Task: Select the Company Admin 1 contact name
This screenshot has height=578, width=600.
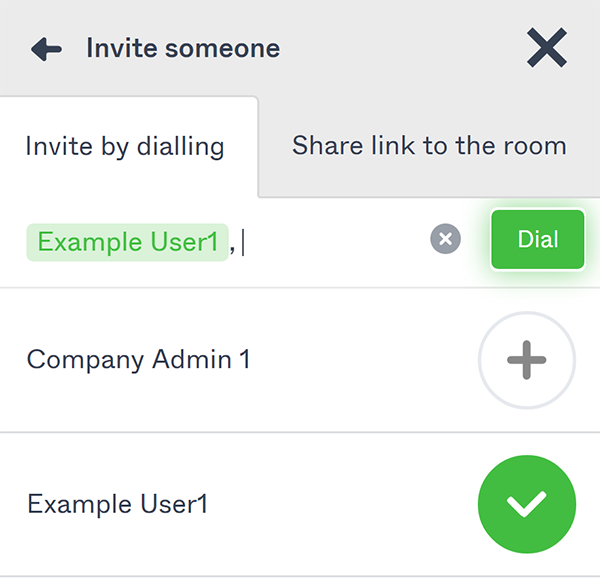Action: pyautogui.click(x=139, y=360)
